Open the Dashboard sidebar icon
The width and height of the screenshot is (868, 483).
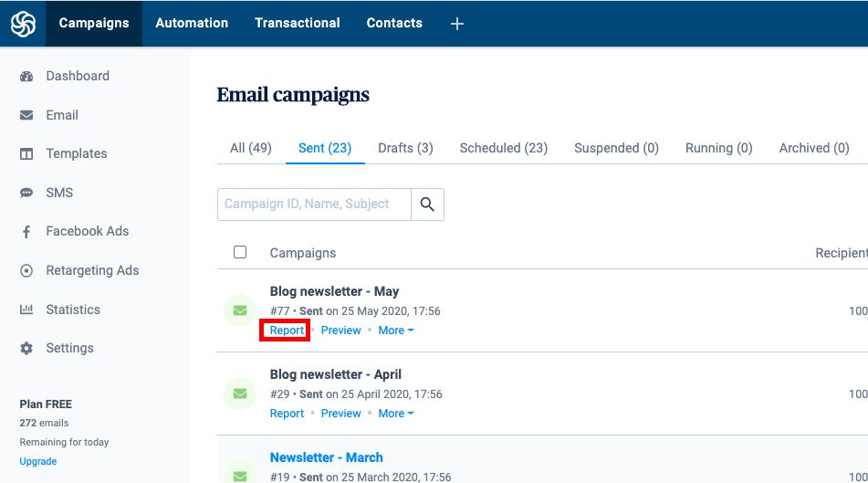click(26, 77)
